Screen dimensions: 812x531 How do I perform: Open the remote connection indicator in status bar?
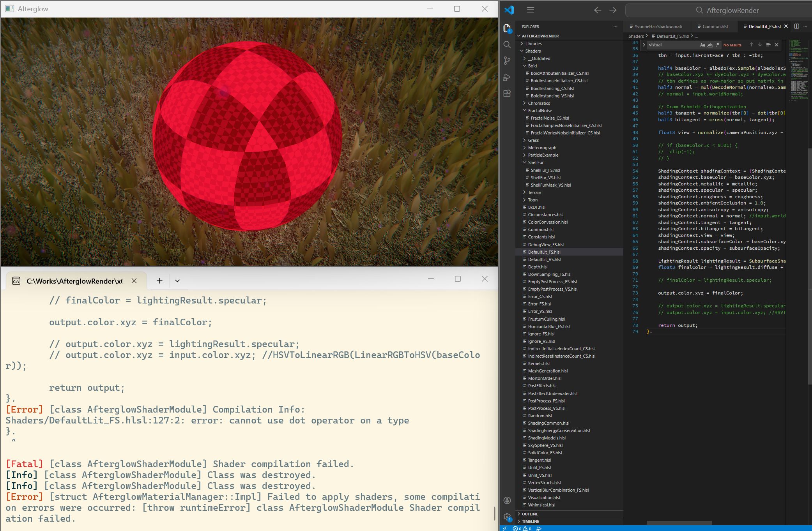(x=504, y=528)
